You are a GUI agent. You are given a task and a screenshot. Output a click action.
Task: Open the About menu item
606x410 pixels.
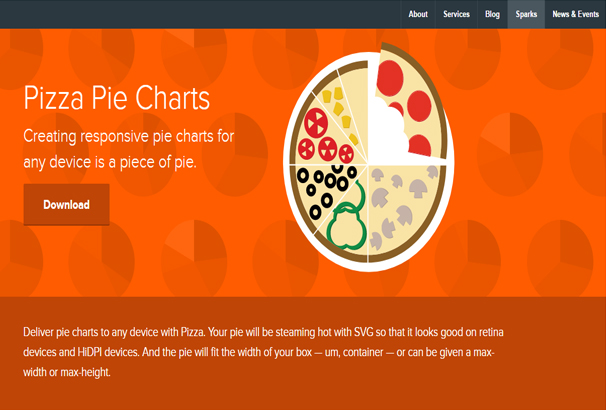418,14
